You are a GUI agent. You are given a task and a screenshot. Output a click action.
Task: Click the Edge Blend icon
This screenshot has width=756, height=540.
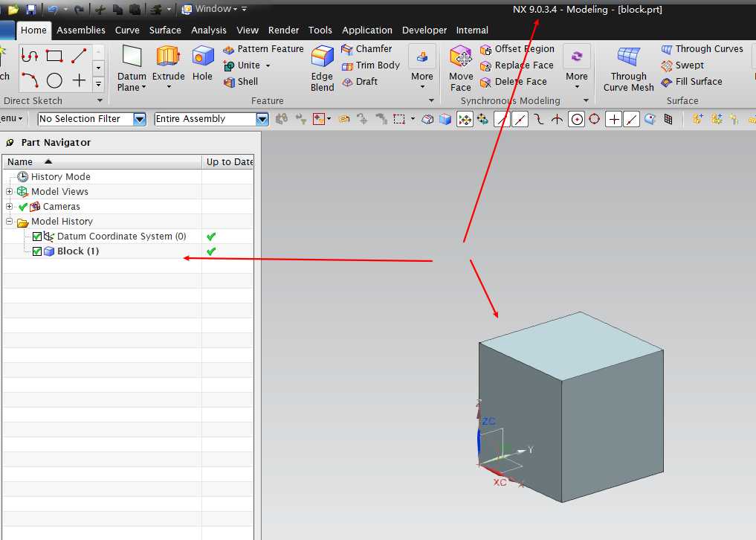point(322,58)
